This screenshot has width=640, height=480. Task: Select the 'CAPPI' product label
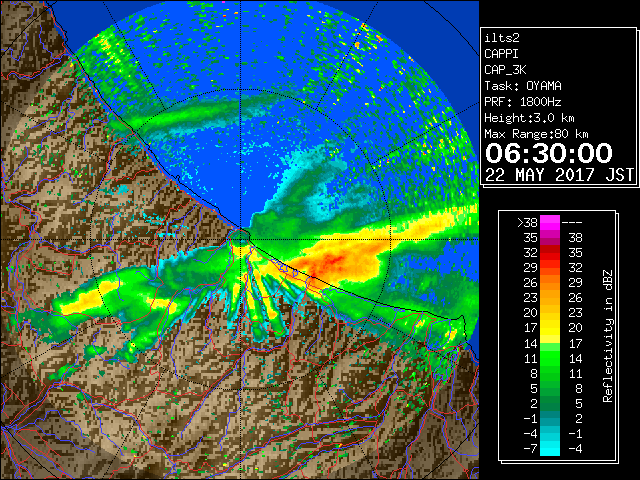pos(501,54)
